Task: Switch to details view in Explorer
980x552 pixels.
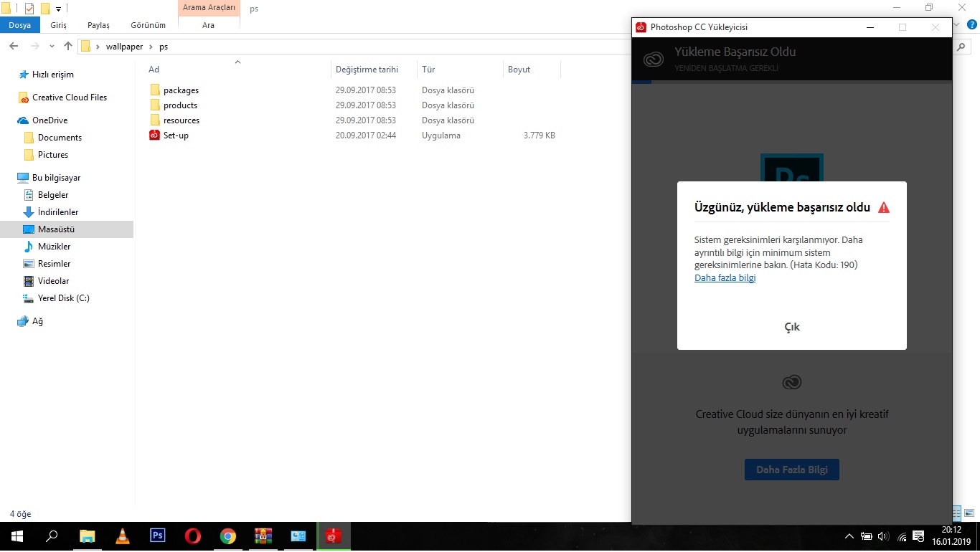Action: click(956, 513)
